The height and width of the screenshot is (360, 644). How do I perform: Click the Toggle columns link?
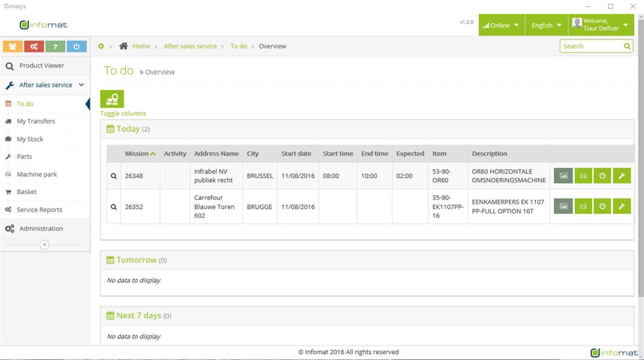[123, 113]
